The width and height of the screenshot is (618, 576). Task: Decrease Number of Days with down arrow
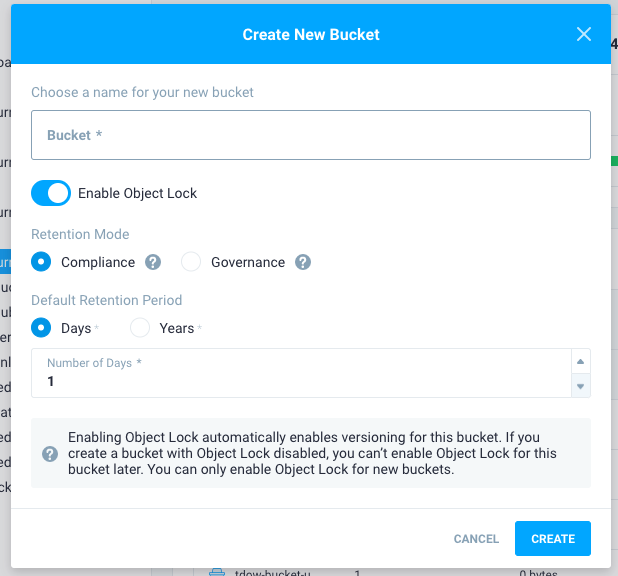[580, 385]
